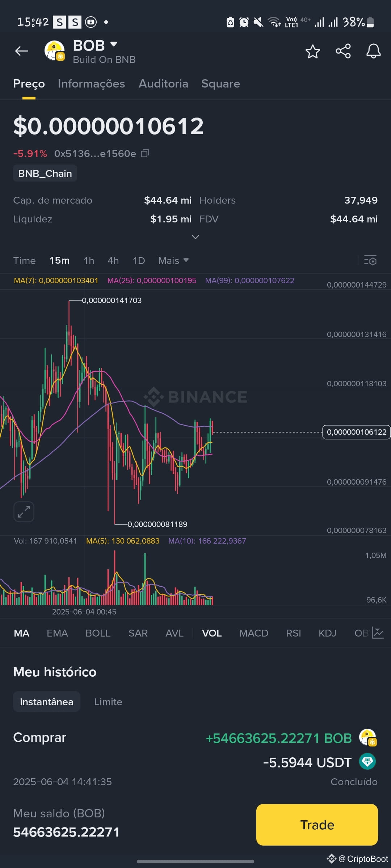Switch to the Preço tab
The image size is (391, 868).
point(29,84)
